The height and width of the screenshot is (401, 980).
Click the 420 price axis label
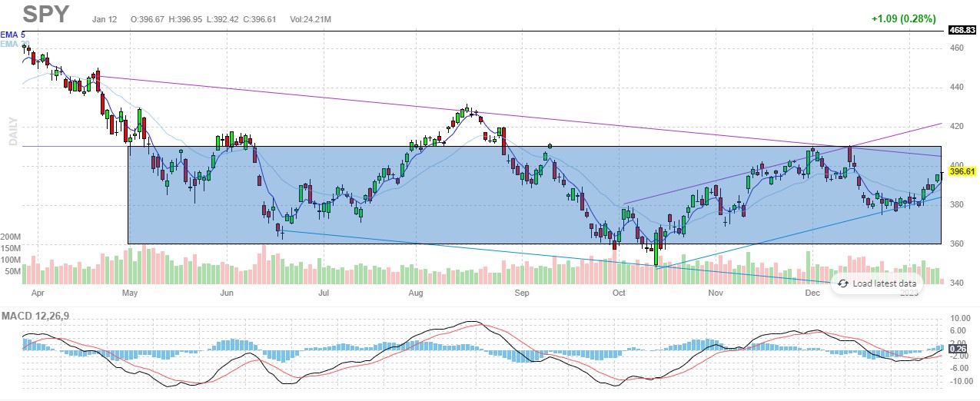[x=956, y=126]
